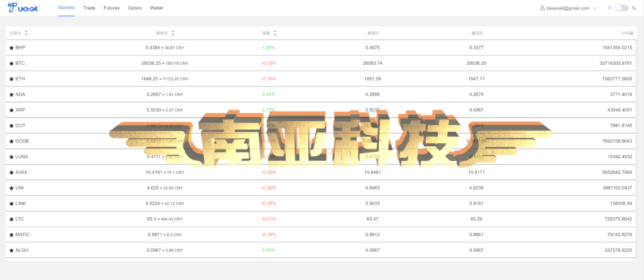This screenshot has height=280, width=644.
Task: Select the XRP pair name
Action: (20, 110)
